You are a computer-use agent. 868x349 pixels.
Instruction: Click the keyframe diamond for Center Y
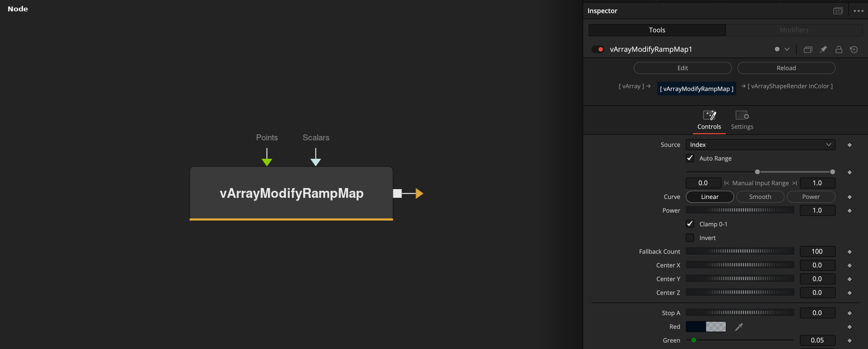[850, 279]
